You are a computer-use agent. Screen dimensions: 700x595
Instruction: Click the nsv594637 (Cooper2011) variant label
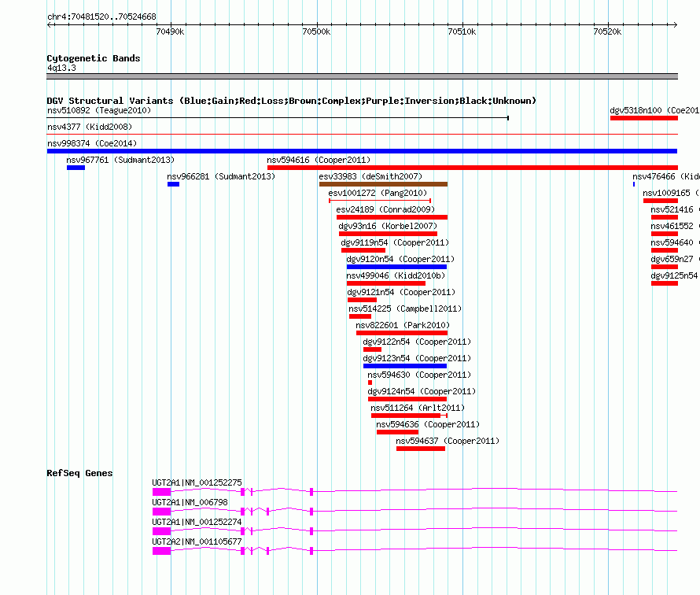[447, 441]
